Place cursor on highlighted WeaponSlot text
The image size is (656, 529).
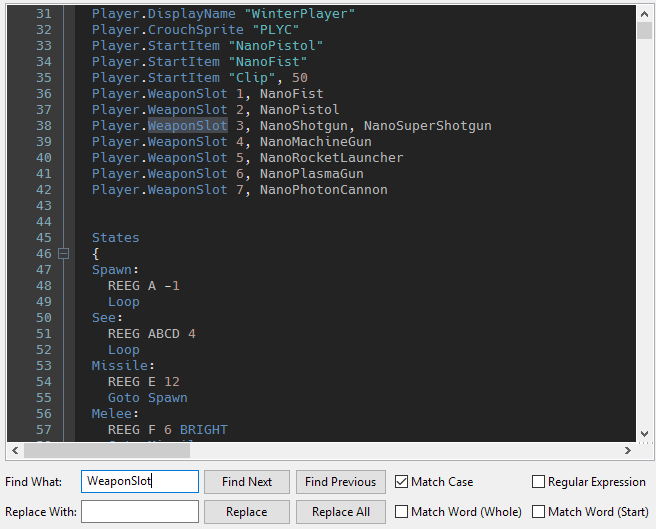pyautogui.click(x=188, y=126)
